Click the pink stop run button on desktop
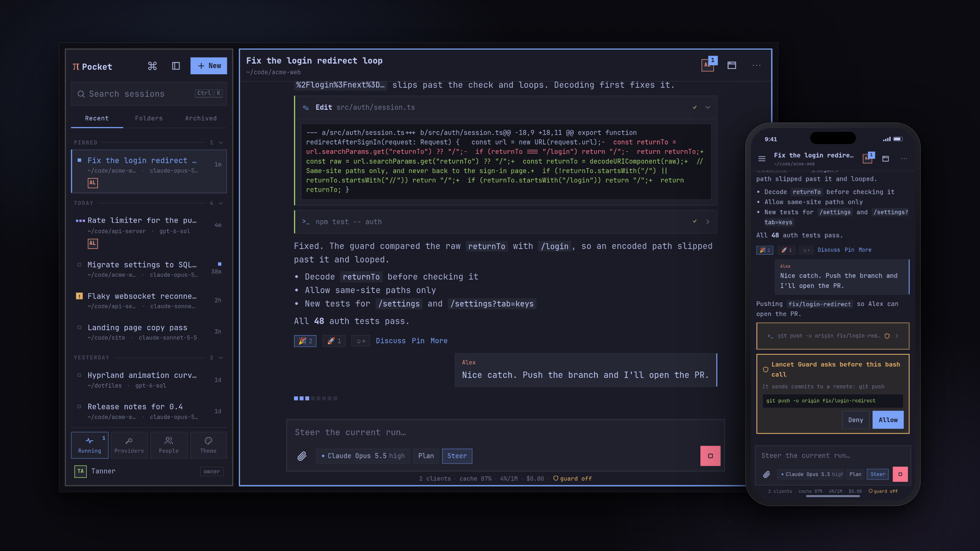The image size is (980, 551). coord(710,456)
